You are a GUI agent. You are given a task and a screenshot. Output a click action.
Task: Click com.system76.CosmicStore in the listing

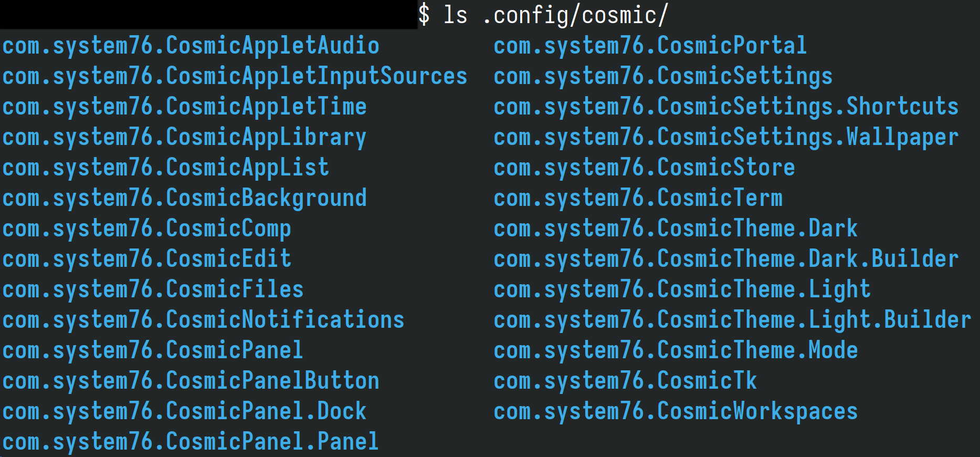pyautogui.click(x=644, y=168)
